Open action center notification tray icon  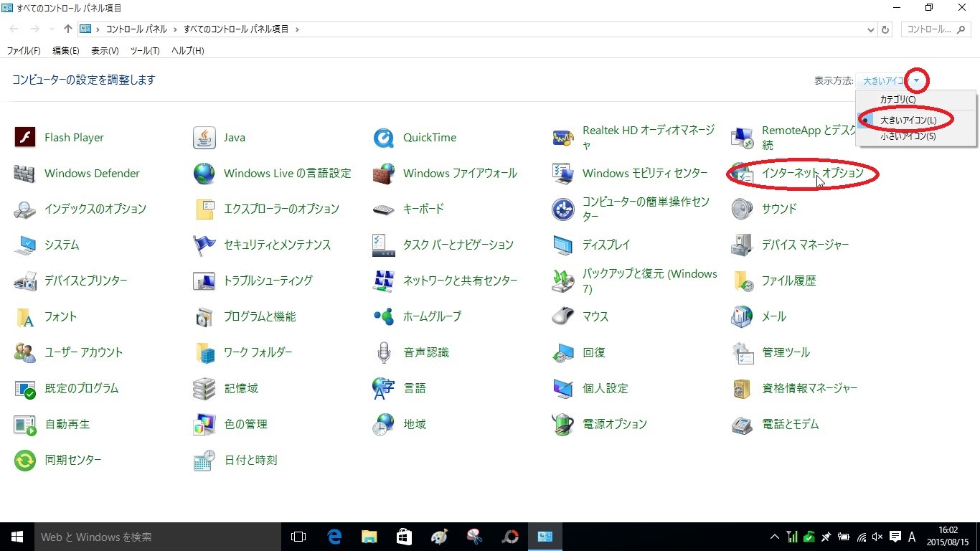tap(895, 537)
